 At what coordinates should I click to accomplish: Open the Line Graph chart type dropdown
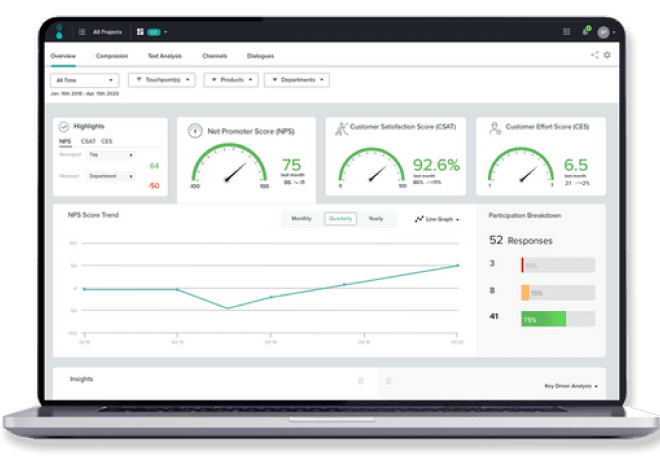[x=437, y=219]
